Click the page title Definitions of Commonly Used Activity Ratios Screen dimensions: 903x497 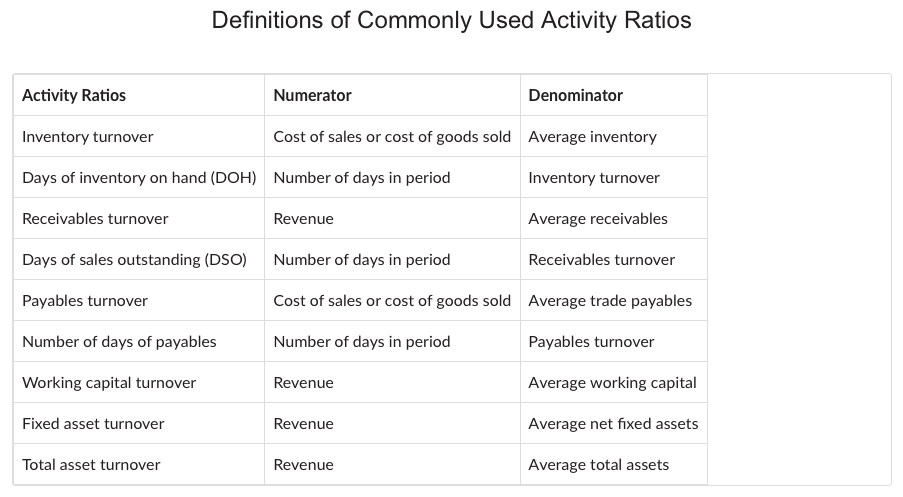451,20
